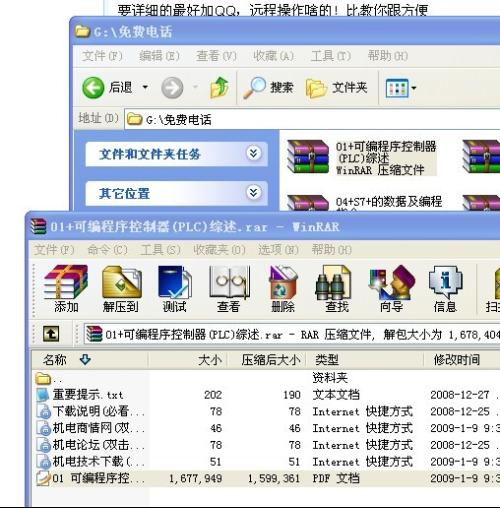Screen dimensions: 500x508
Task: Open the Explorer 查看(V) menu
Action: 216,56
